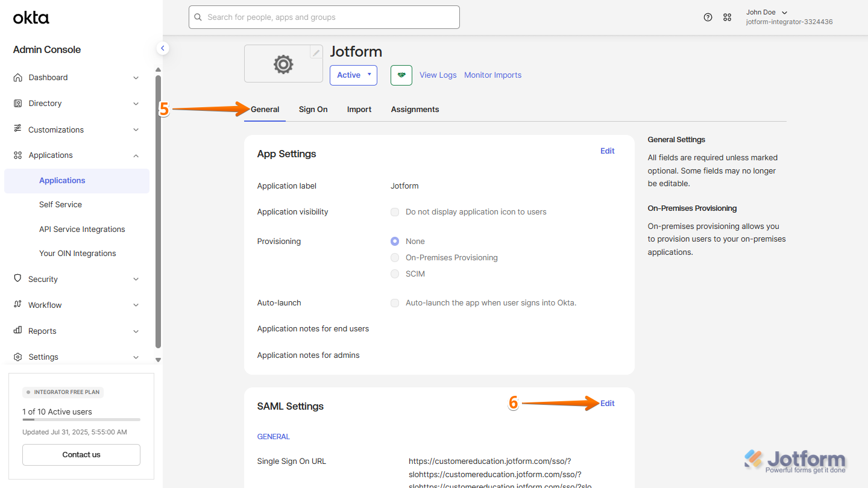The image size is (868, 488).
Task: Open the help question mark icon
Action: pyautogui.click(x=708, y=17)
